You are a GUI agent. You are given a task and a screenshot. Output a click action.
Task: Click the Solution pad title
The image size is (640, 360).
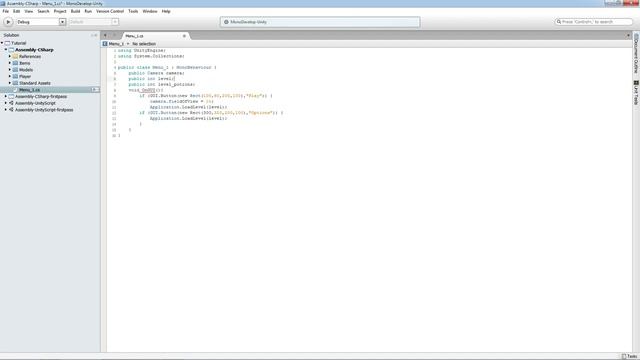[11, 35]
